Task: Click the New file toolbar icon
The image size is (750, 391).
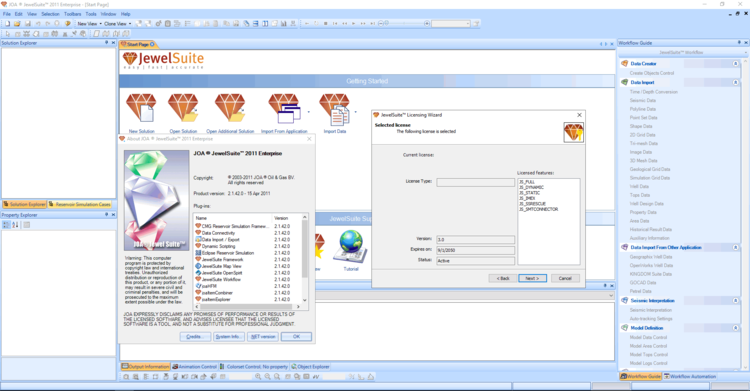Action: (x=8, y=23)
